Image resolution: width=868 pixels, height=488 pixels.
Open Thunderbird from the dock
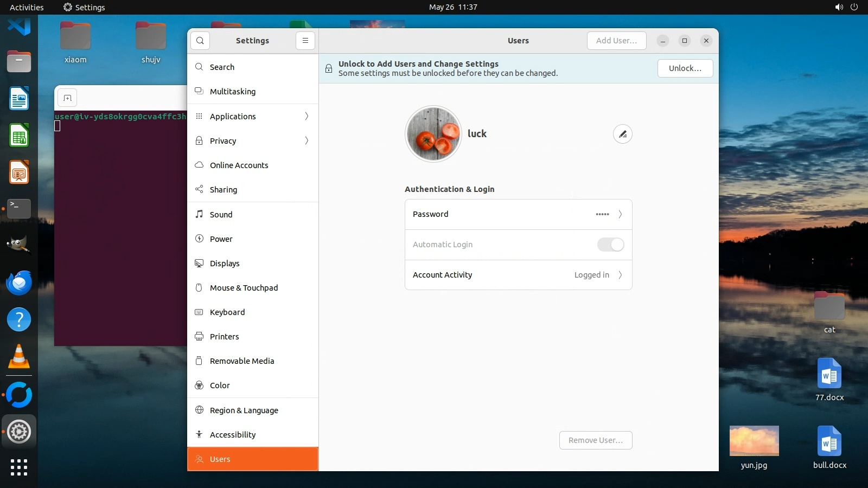tap(19, 283)
